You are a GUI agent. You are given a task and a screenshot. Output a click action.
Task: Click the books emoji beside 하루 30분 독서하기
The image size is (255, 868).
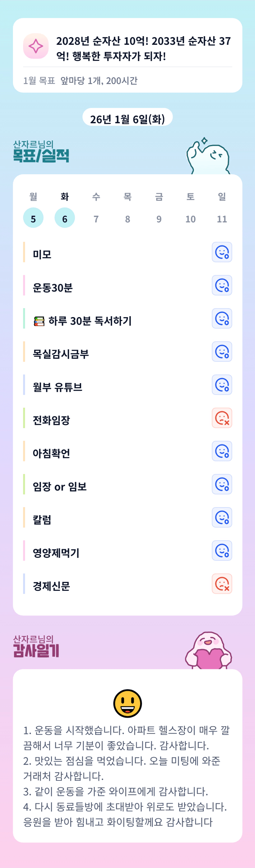(39, 321)
